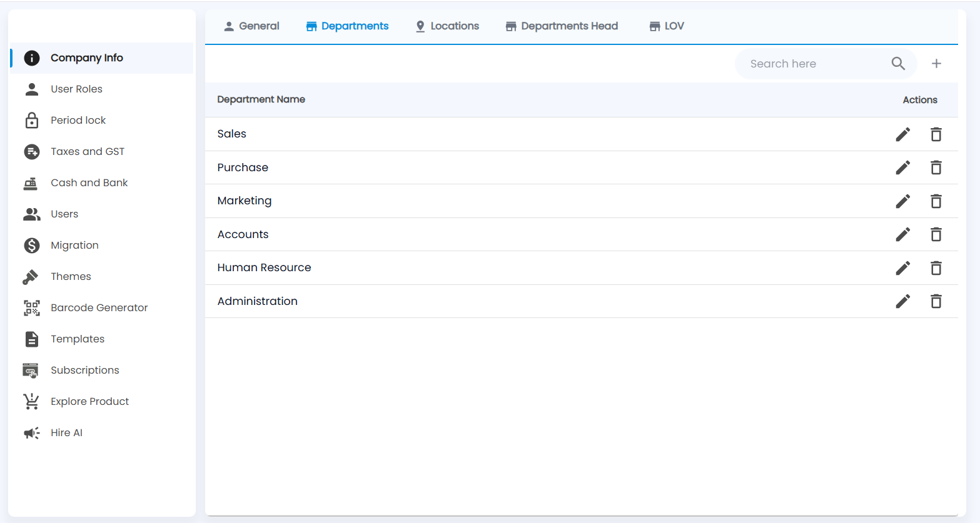Open Hire AI
Screen dimensions: 980x523
click(x=101, y=433)
